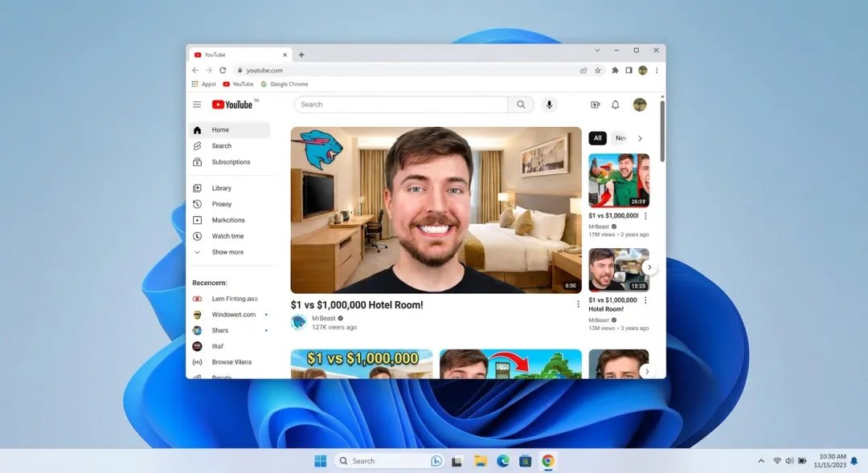
Task: Click the Chrome icon on the taskbar
Action: [x=549, y=460]
